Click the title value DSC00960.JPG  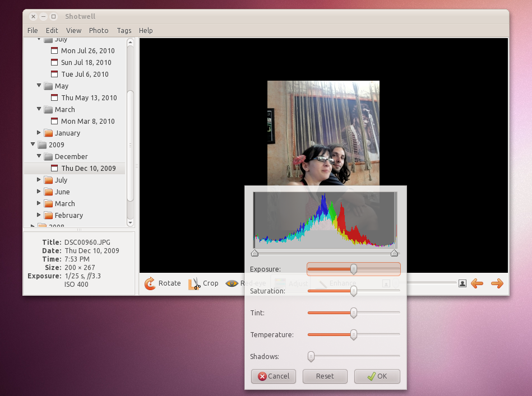[87, 243]
